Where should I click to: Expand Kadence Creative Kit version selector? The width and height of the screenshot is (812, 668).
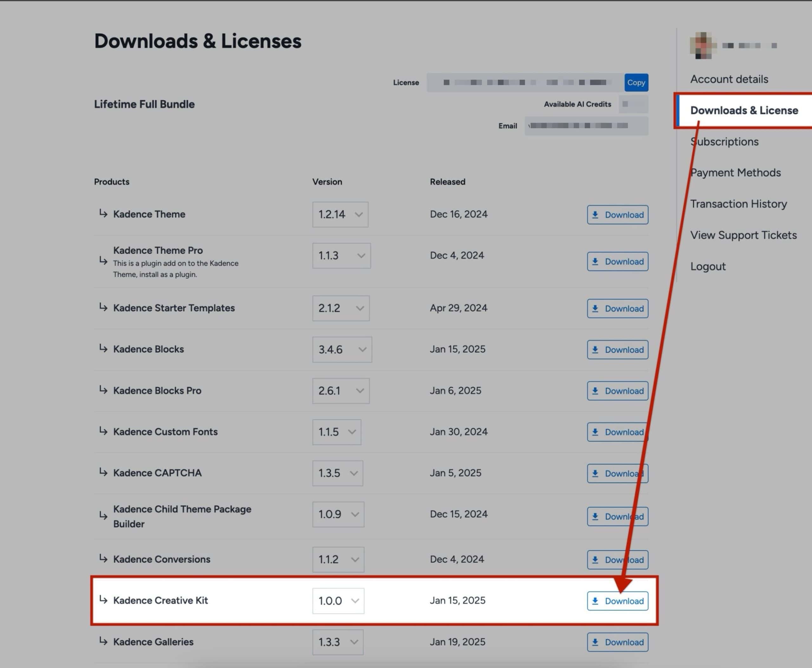point(338,601)
